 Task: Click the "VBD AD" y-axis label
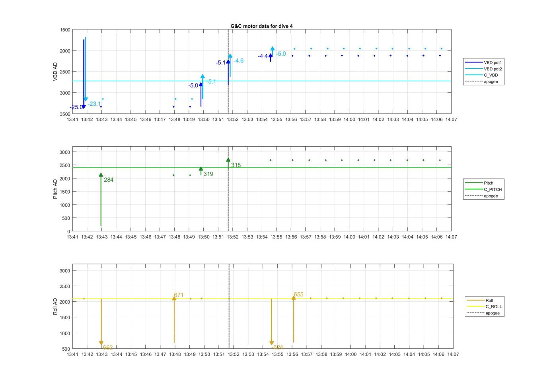click(x=55, y=72)
